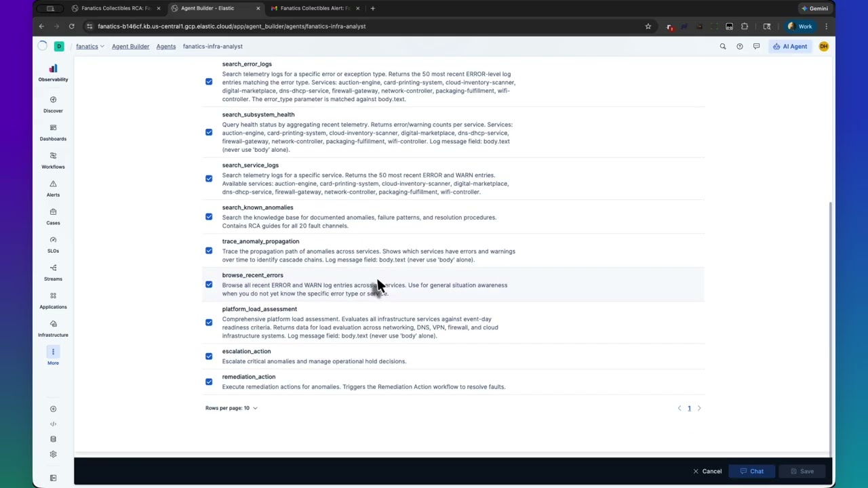Uncheck the browse_recent_errors tool

[209, 284]
